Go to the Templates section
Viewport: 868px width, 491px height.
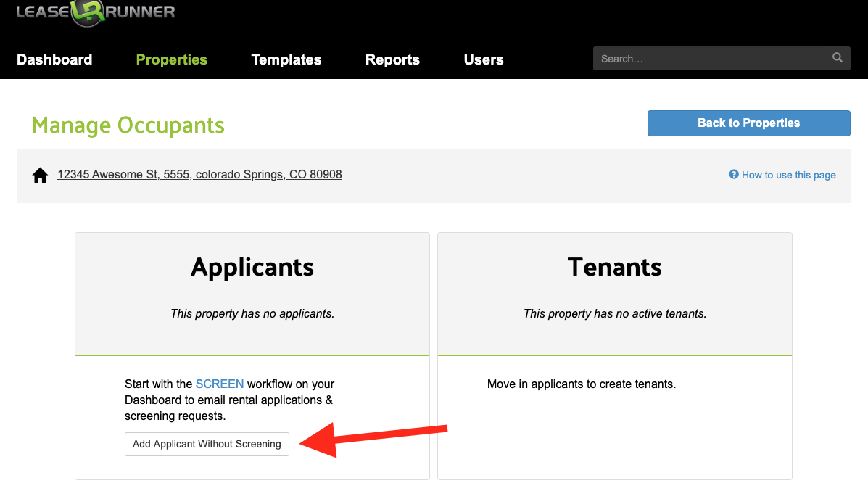click(286, 59)
